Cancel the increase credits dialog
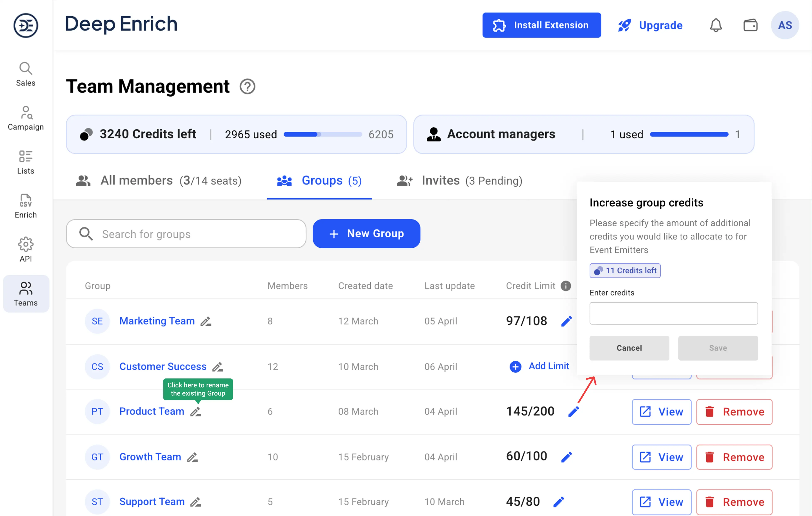 (x=629, y=348)
